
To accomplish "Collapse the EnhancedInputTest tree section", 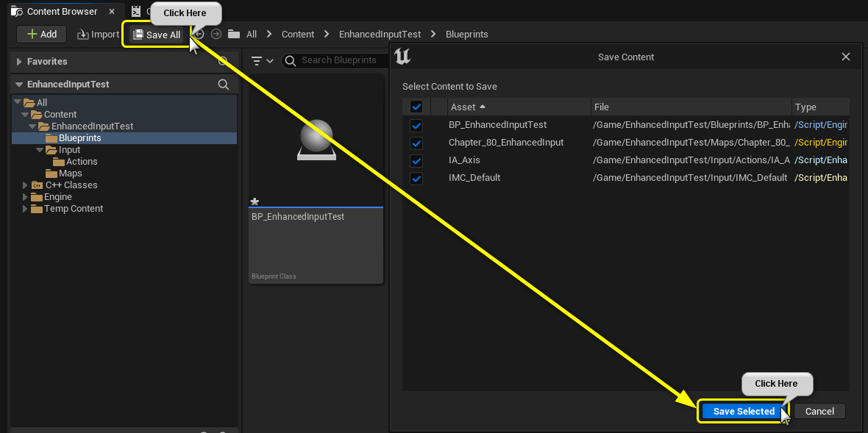I will [18, 83].
